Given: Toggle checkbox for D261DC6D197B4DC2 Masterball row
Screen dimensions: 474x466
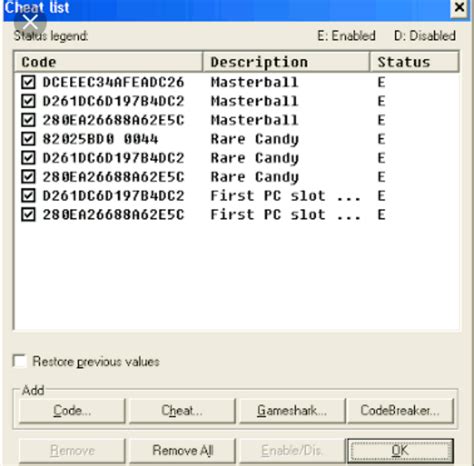Looking at the screenshot, I should pos(28,101).
